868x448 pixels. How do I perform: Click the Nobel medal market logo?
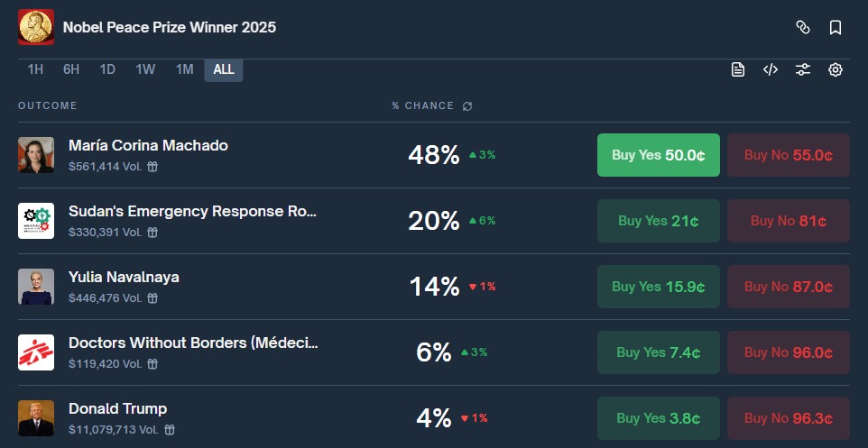pyautogui.click(x=36, y=27)
